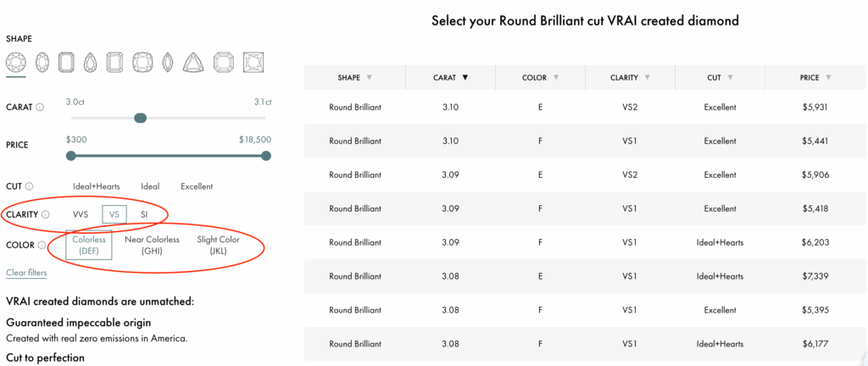Click Ideal+Hearts cut in $7,339 row
This screenshot has width=868, height=366.
point(721,276)
